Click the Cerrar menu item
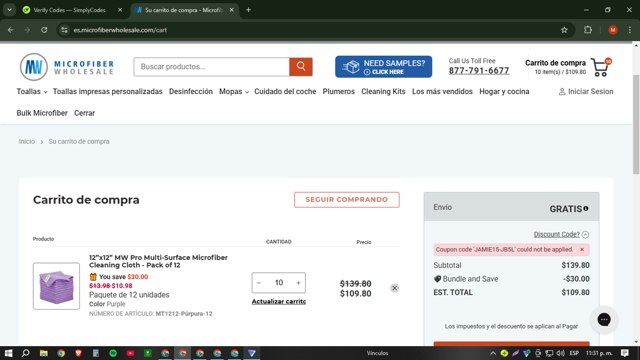The height and width of the screenshot is (360, 640). pos(84,113)
